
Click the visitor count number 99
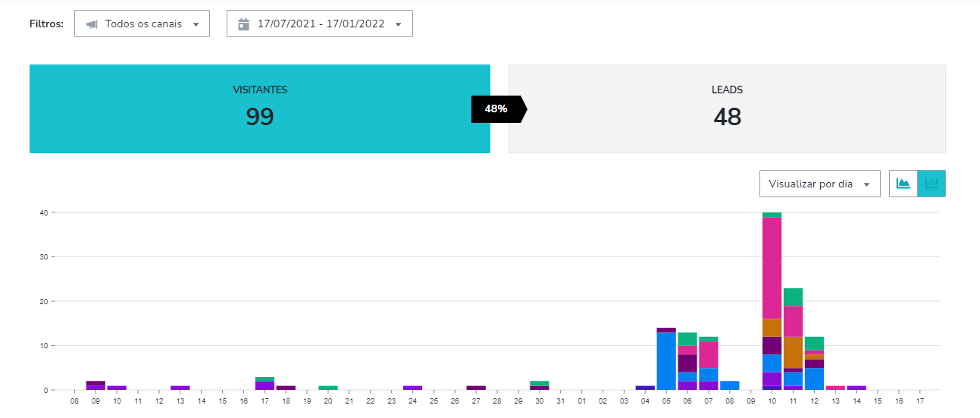pos(259,117)
